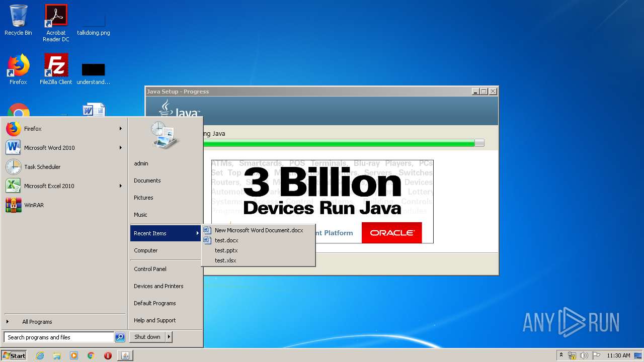Open Opera from the taskbar
Viewport: 644px width, 362px height.
tap(108, 355)
